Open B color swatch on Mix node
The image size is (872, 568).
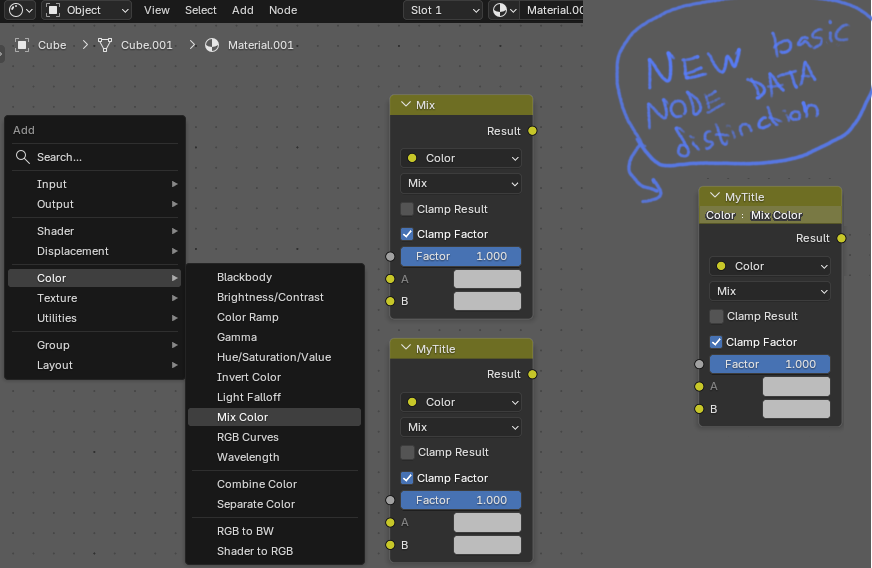click(x=487, y=302)
